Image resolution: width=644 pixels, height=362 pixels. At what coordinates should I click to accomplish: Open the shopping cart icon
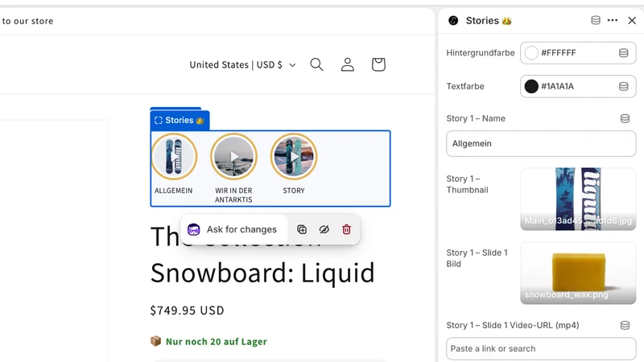[x=378, y=64]
